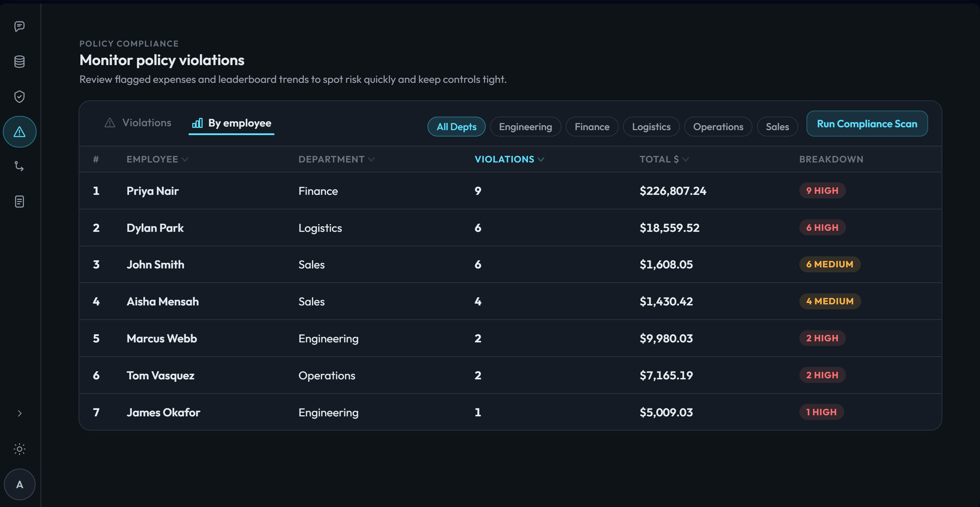Filter by the All Depts chip
Viewport: 980px width, 507px height.
coord(456,127)
